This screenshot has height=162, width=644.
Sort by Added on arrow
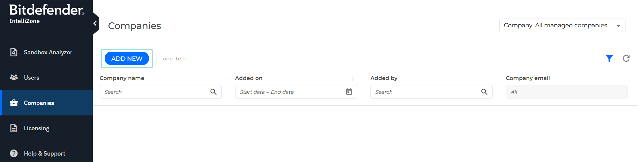tap(353, 78)
